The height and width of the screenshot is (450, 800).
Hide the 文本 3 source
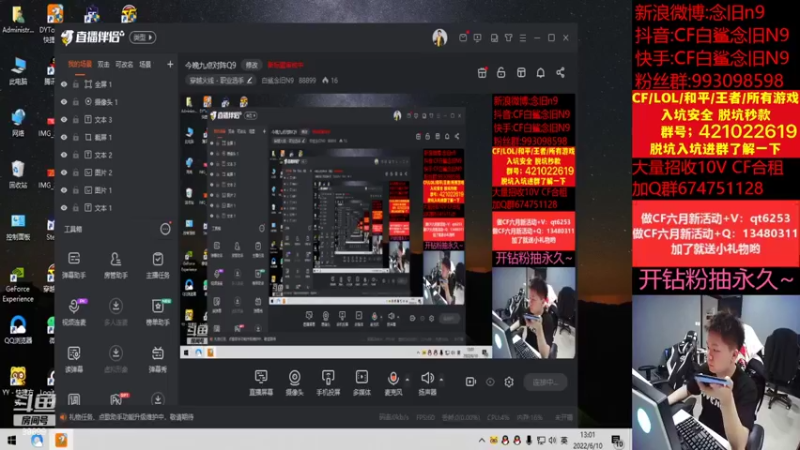coord(64,119)
